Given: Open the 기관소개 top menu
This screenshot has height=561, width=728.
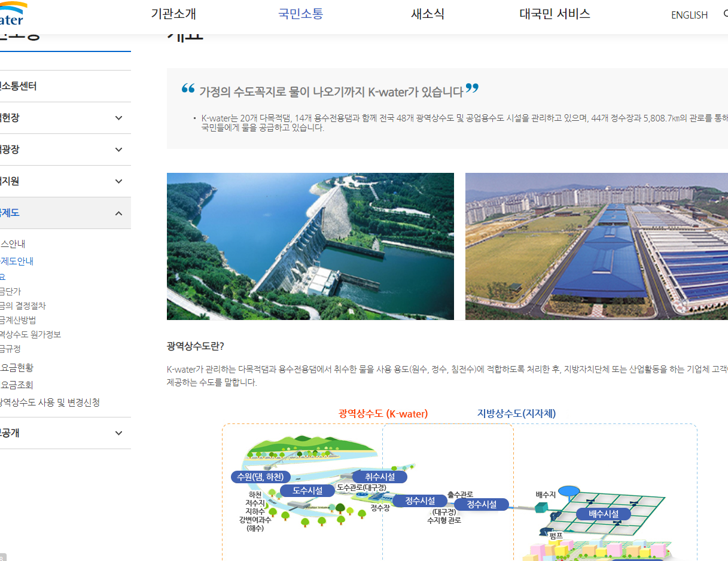Looking at the screenshot, I should tap(173, 14).
